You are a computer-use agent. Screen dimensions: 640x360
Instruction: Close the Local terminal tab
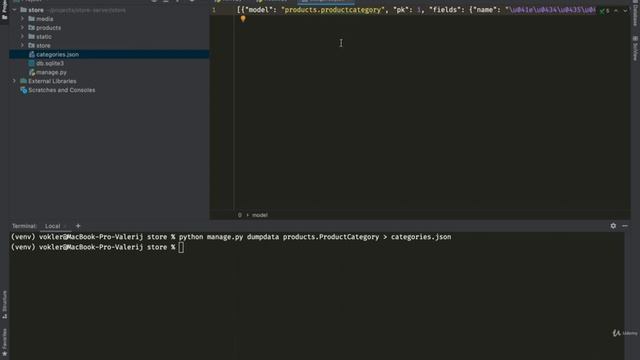tap(65, 226)
